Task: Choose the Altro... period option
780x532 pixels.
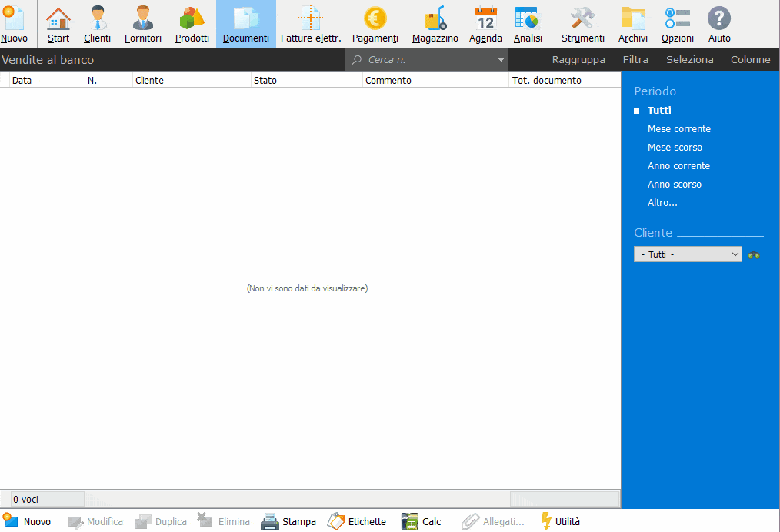Action: coord(662,202)
